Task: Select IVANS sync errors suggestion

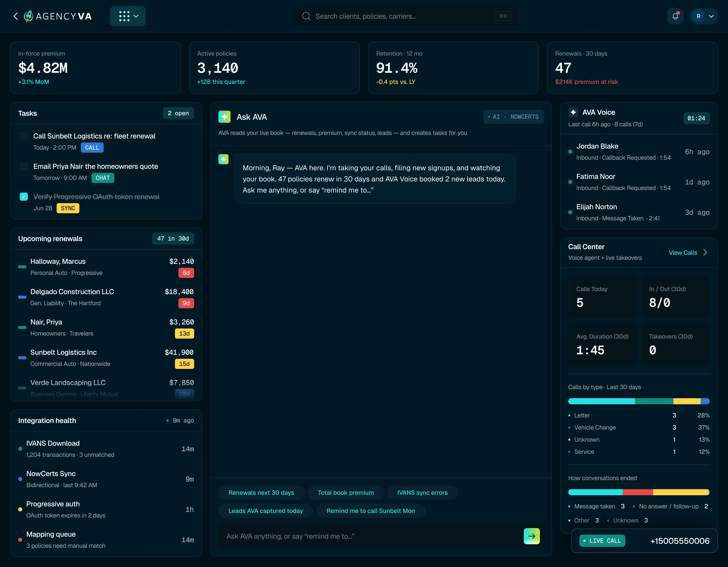Action: [x=422, y=492]
